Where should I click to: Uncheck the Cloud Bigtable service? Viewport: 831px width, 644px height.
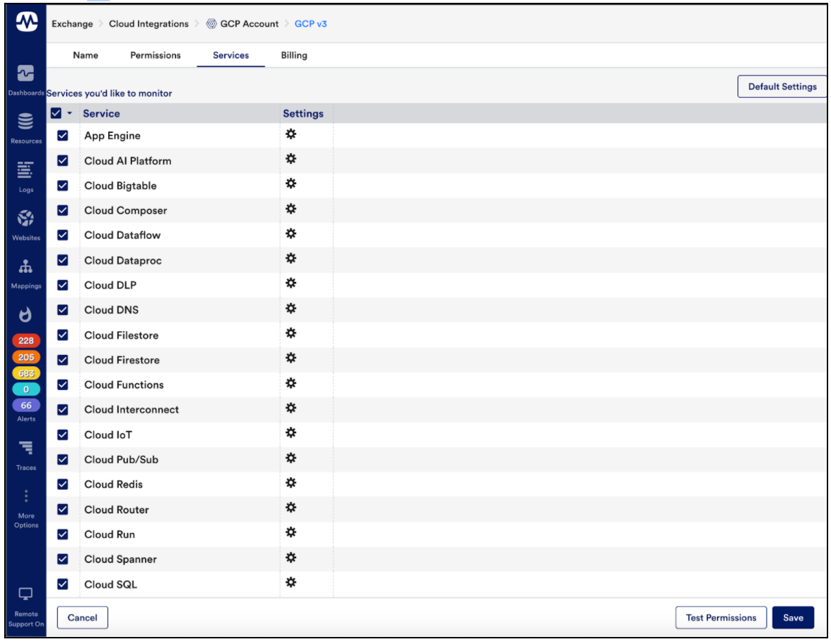63,185
